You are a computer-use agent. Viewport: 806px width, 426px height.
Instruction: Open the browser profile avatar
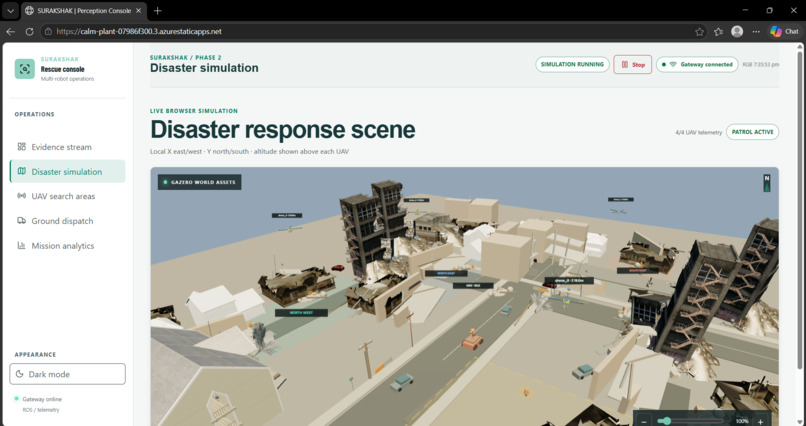tap(737, 31)
